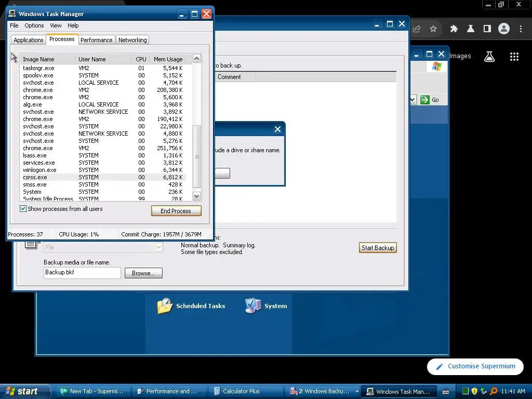
Task: Open the Options menu in Task Manager
Action: (34, 25)
